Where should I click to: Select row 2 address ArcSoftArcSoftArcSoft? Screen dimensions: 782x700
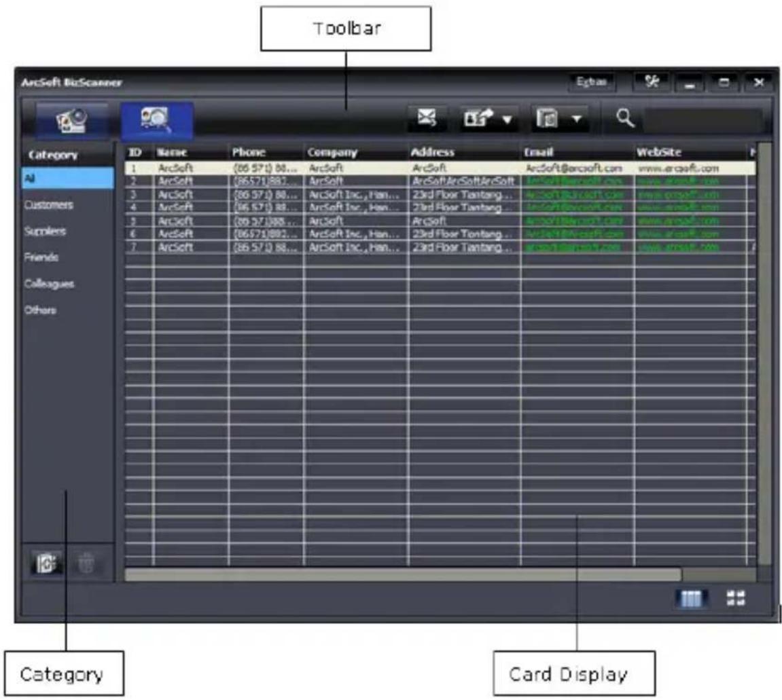tap(463, 181)
